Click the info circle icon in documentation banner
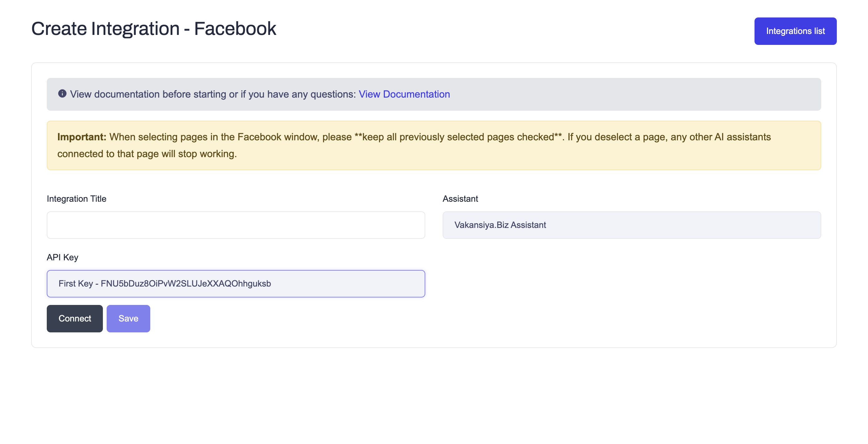This screenshot has height=444, width=868. (62, 94)
